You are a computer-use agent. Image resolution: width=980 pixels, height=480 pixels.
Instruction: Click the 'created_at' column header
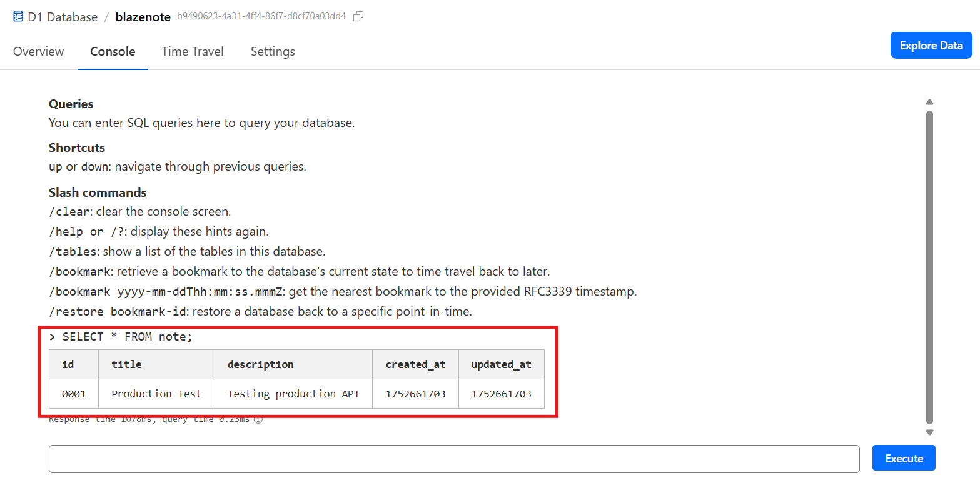click(415, 364)
